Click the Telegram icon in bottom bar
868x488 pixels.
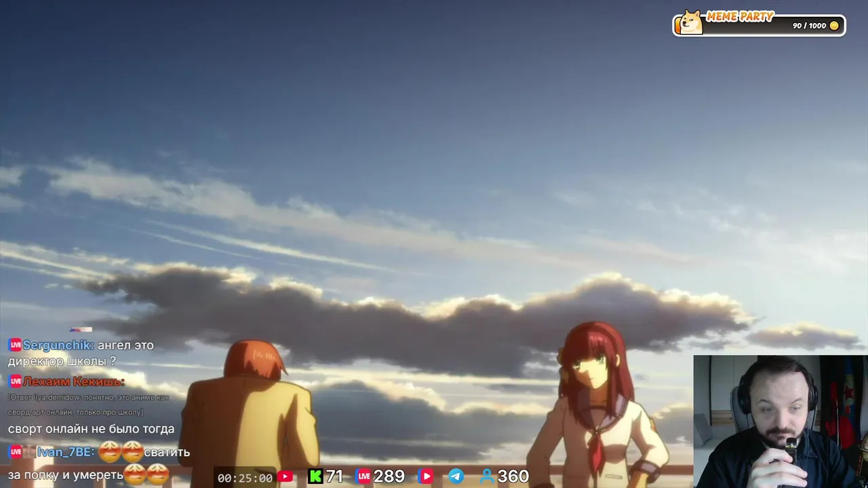(x=456, y=476)
